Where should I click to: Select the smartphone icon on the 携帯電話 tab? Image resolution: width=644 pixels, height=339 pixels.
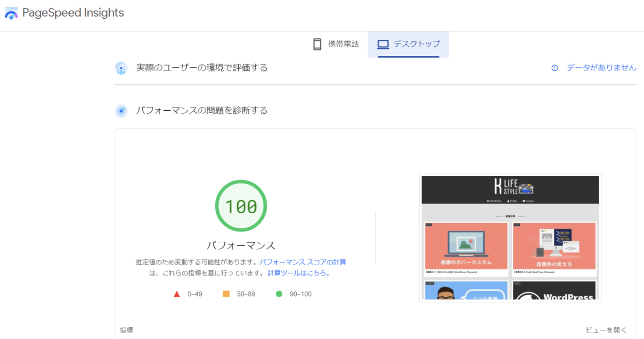coord(316,44)
